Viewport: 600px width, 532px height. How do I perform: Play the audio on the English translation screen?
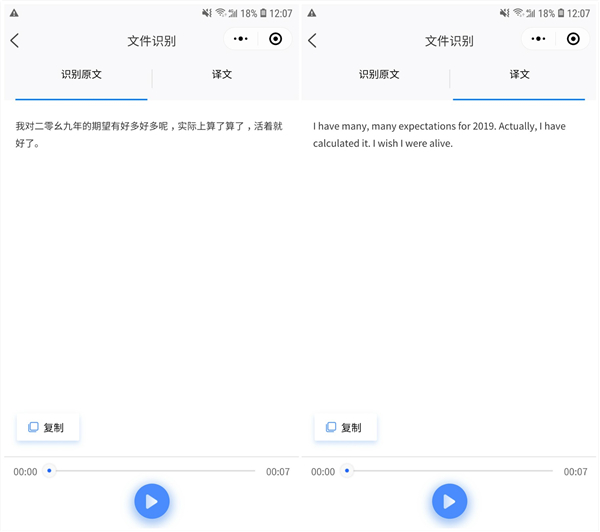click(449, 501)
